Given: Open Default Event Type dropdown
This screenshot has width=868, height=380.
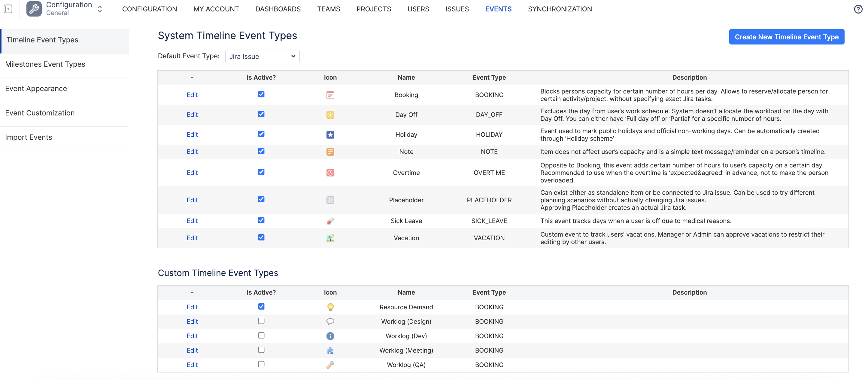Looking at the screenshot, I should click(262, 56).
